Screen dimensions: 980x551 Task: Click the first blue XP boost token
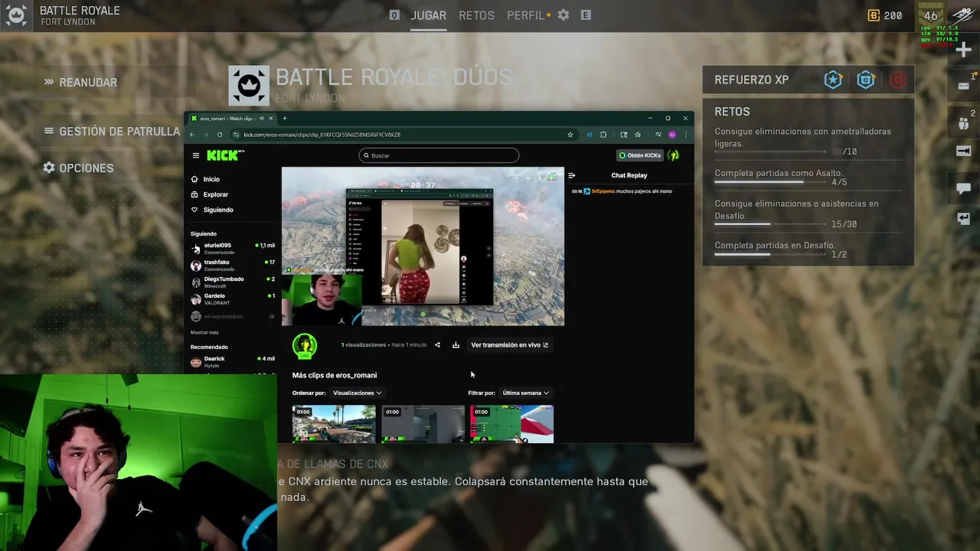(833, 80)
